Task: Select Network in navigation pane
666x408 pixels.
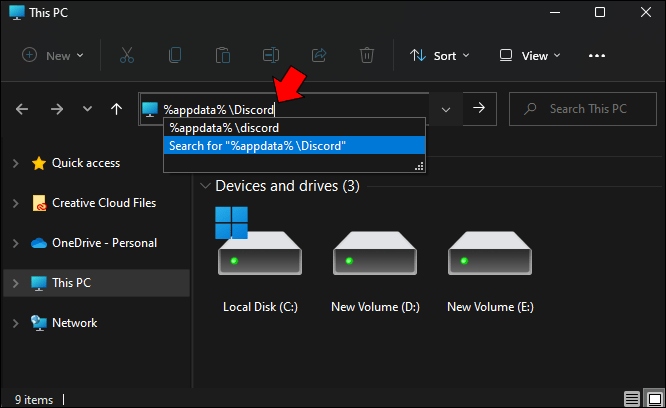Action: click(x=64, y=323)
